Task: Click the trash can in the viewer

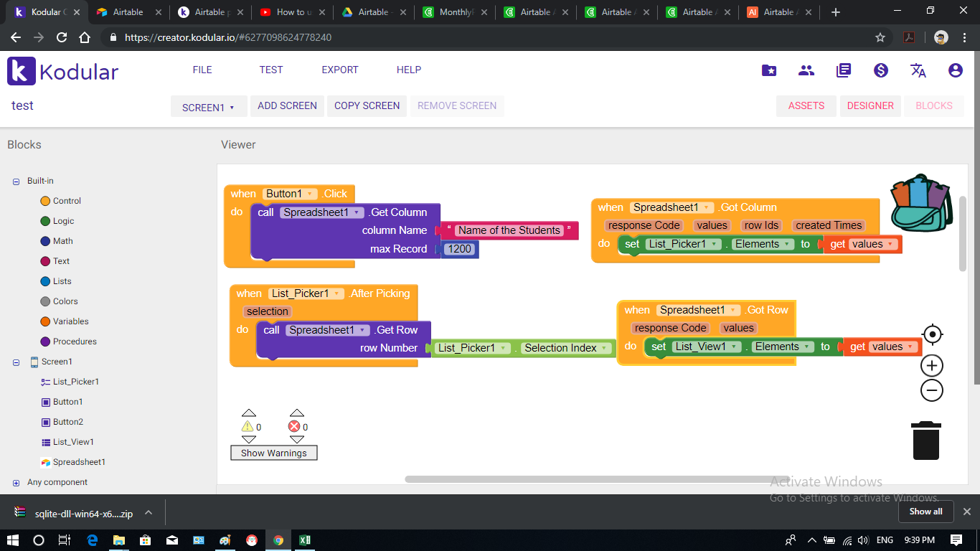Action: pos(926,441)
